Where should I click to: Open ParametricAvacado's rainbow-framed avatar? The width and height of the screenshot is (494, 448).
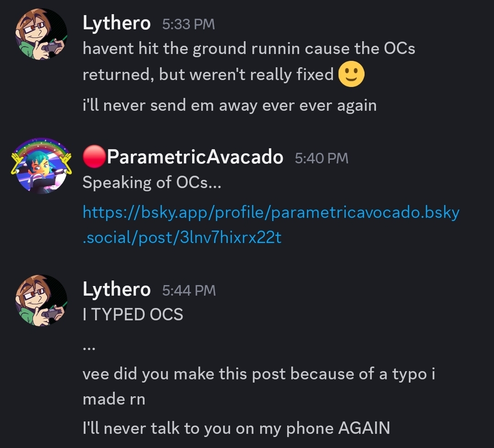pyautogui.click(x=42, y=166)
